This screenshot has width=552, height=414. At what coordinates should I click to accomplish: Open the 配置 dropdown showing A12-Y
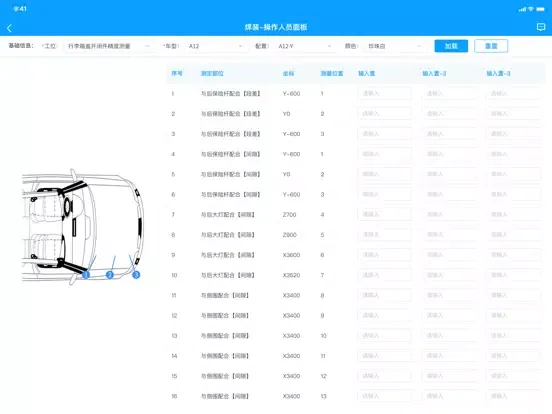pos(305,46)
